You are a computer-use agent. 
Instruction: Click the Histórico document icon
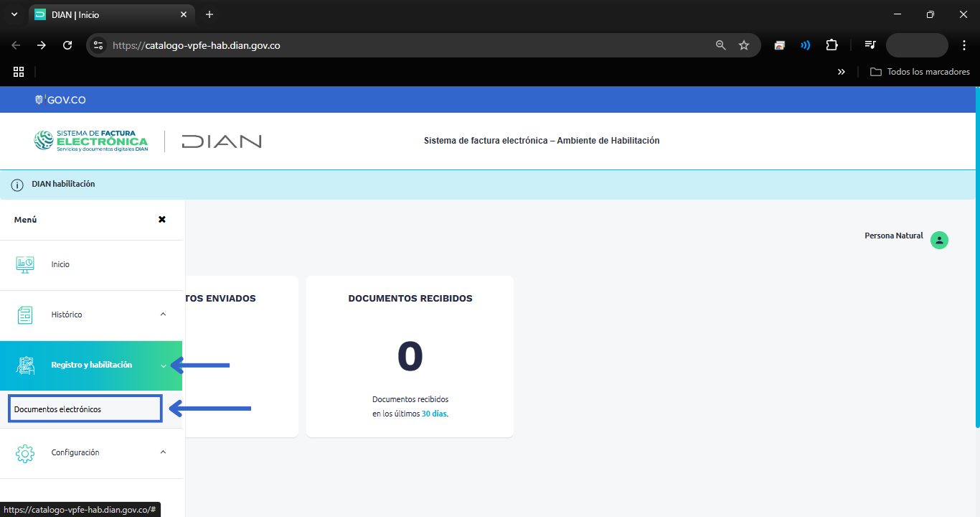(x=25, y=315)
